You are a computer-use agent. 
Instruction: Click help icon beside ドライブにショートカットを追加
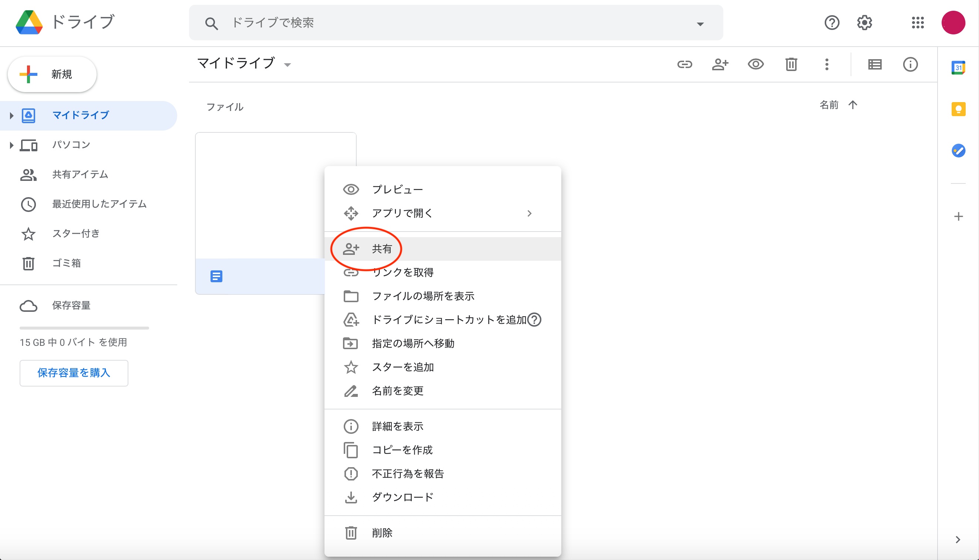(534, 320)
